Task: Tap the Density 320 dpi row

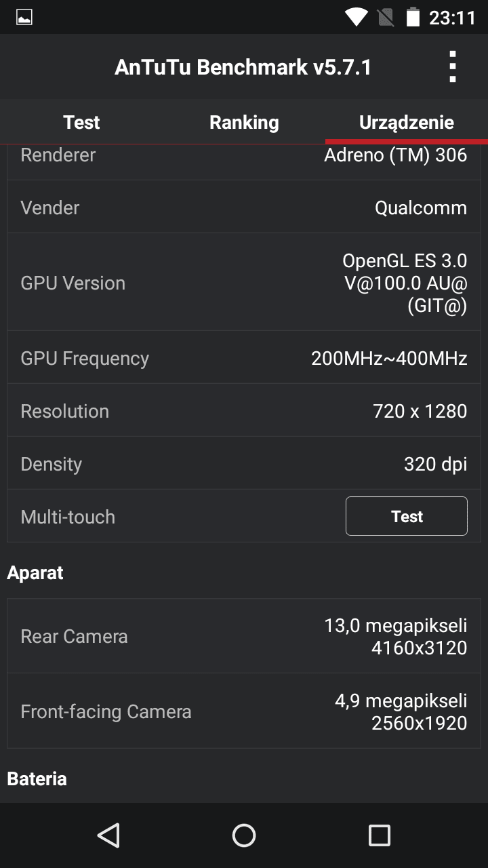Action: 244,464
